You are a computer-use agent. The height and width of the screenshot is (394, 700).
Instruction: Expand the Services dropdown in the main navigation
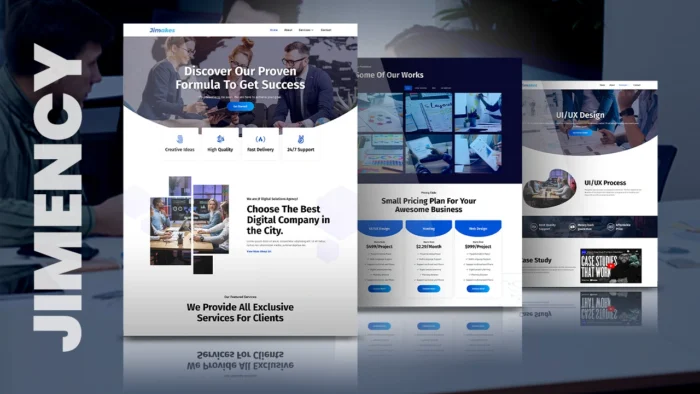click(306, 30)
